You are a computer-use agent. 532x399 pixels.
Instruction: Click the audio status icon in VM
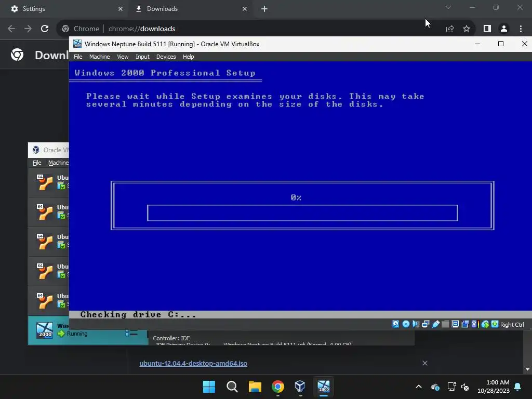pyautogui.click(x=416, y=324)
